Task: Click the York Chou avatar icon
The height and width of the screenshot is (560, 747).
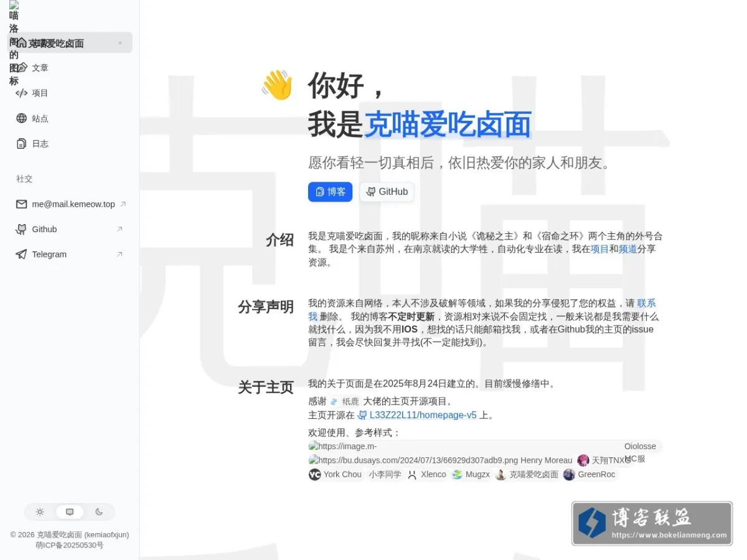Action: click(315, 474)
